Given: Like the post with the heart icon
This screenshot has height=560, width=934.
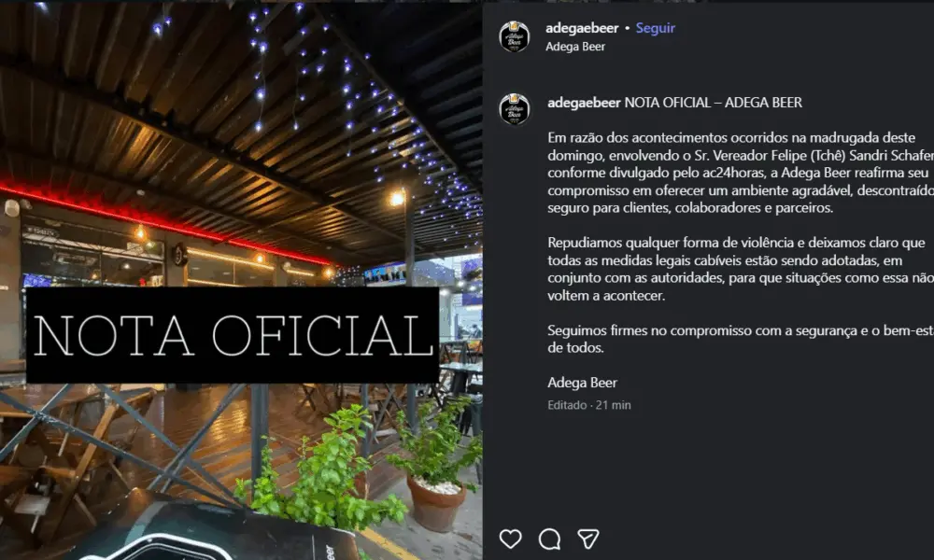Looking at the screenshot, I should (511, 539).
